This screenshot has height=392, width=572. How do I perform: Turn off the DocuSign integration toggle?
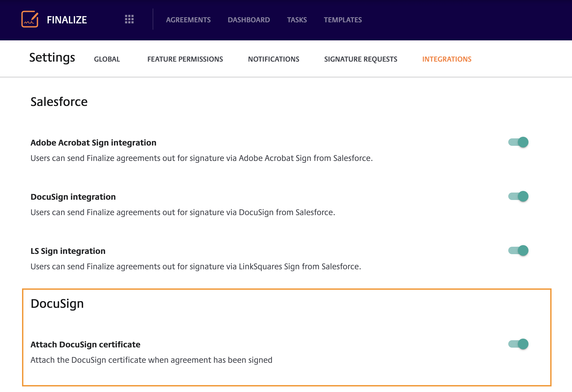click(x=518, y=197)
